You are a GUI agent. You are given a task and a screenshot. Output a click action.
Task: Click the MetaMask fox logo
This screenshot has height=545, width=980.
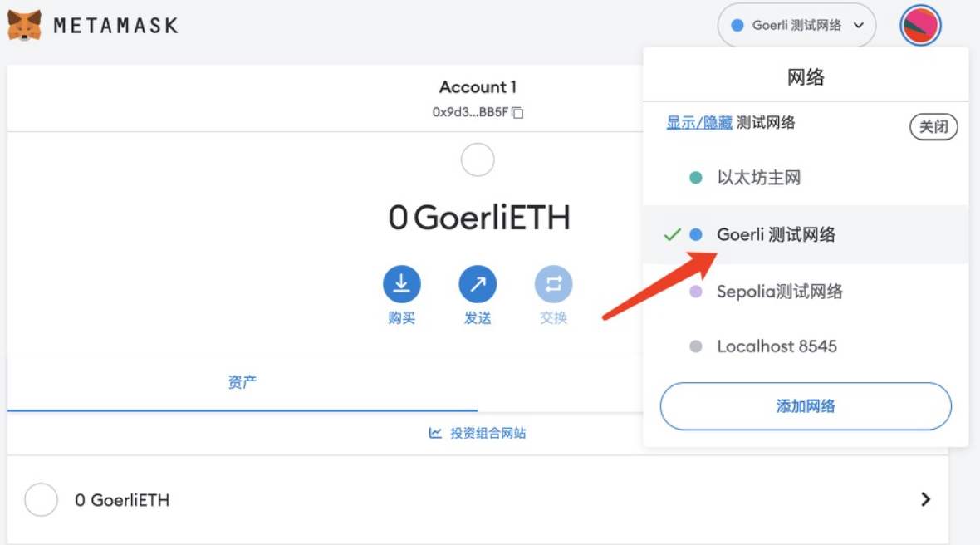pyautogui.click(x=24, y=26)
